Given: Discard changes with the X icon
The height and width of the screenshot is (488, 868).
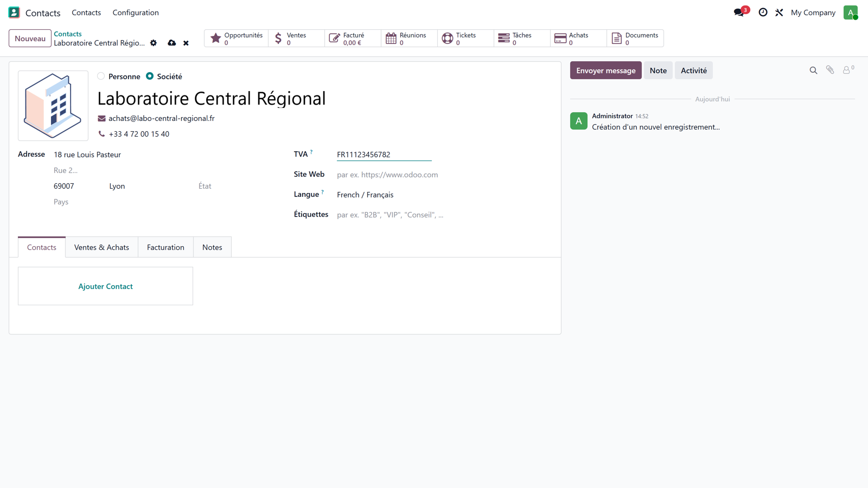Looking at the screenshot, I should [186, 43].
